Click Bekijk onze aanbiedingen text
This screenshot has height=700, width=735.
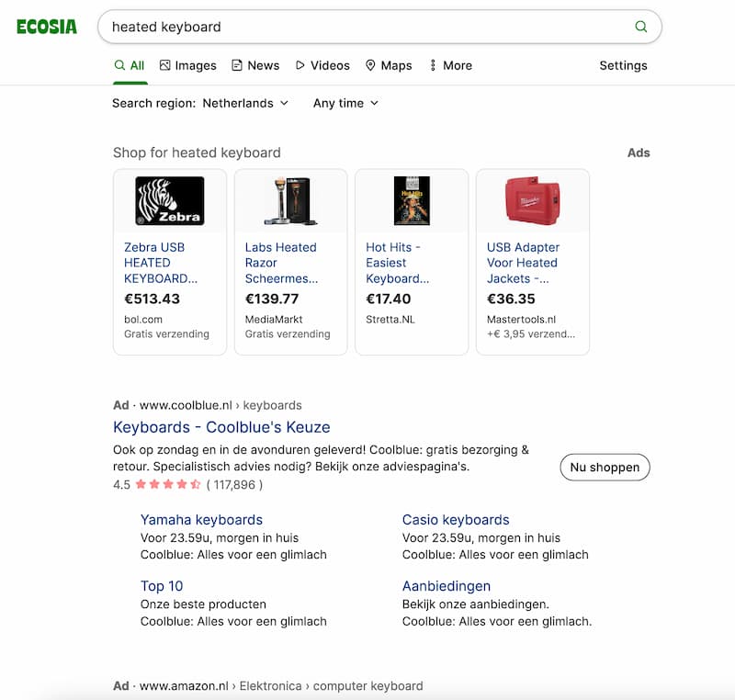click(x=475, y=604)
